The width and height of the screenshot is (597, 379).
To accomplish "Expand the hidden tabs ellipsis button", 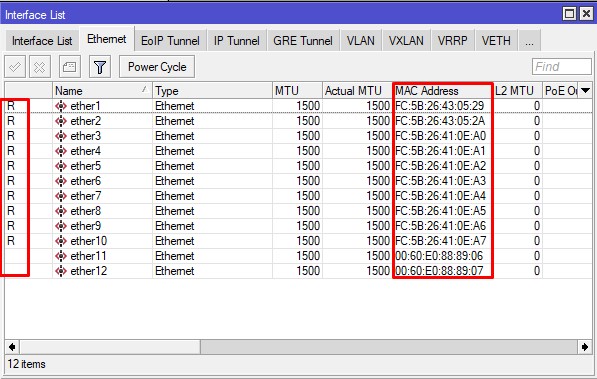I will tap(529, 41).
